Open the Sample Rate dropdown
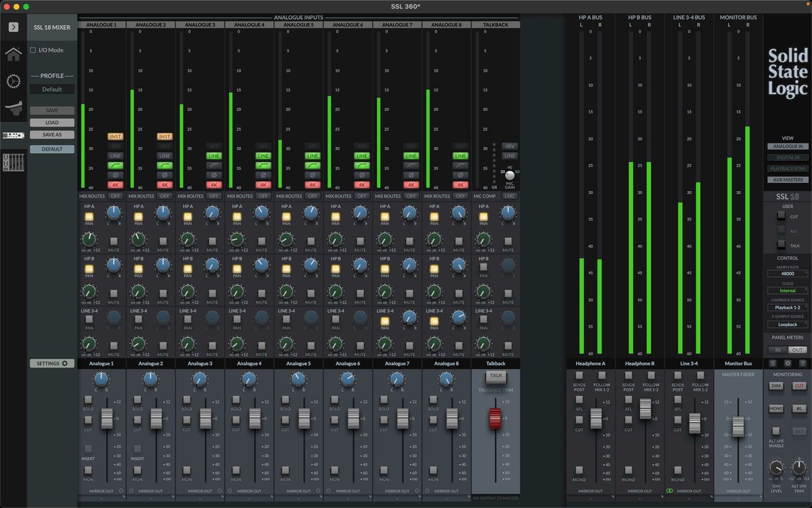812x508 pixels. (x=788, y=274)
